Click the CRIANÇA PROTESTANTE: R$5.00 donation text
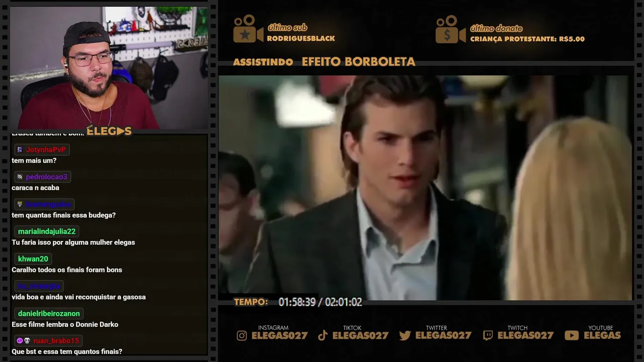644x362 pixels. click(x=527, y=39)
